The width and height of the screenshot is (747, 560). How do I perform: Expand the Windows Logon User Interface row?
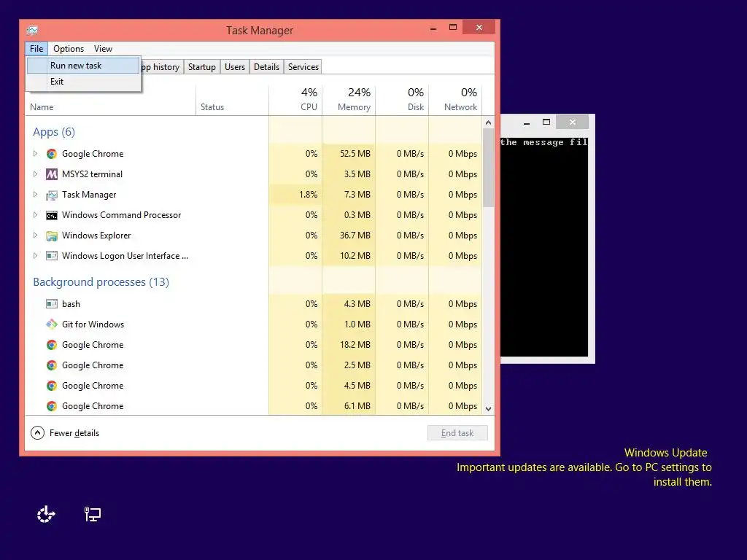(x=35, y=256)
